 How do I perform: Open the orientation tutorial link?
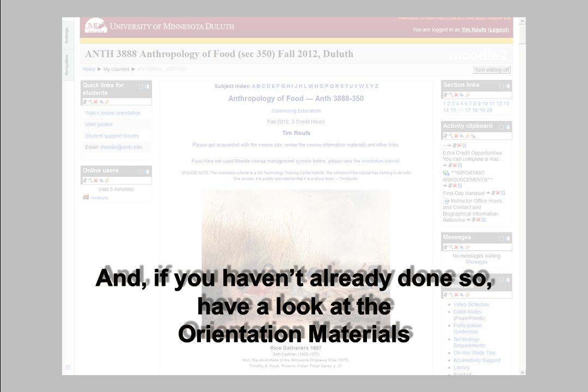(380, 161)
